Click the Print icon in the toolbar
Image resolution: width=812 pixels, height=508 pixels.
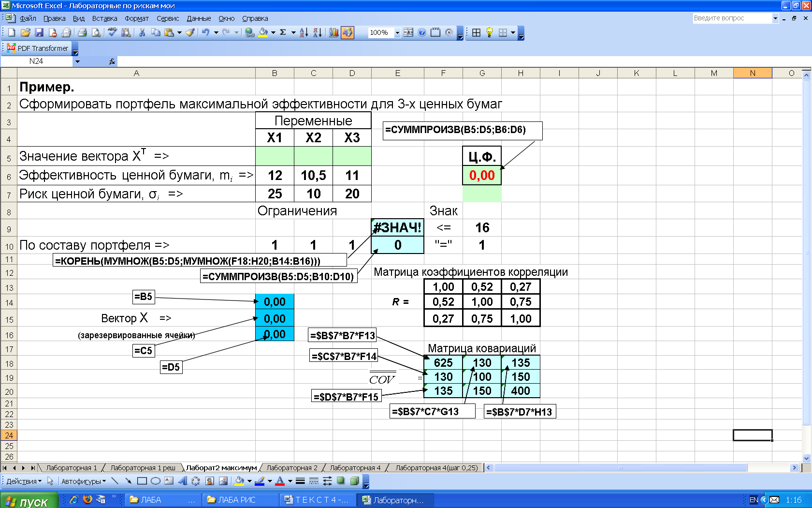click(x=83, y=32)
